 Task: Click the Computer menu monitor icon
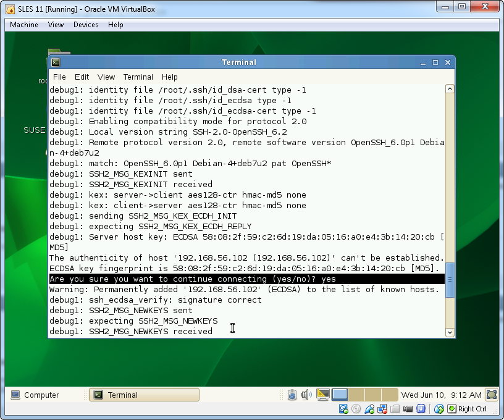(x=15, y=395)
